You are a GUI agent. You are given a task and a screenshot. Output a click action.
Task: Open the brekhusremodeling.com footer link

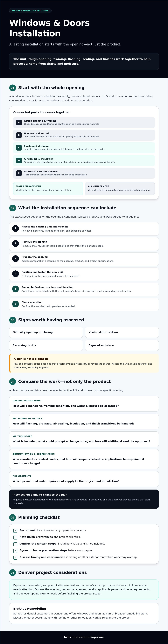pos(84,637)
